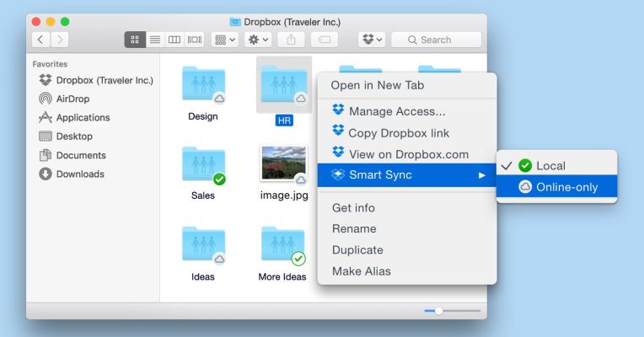
Task: Open Desktop in the sidebar
Action: (x=66, y=136)
